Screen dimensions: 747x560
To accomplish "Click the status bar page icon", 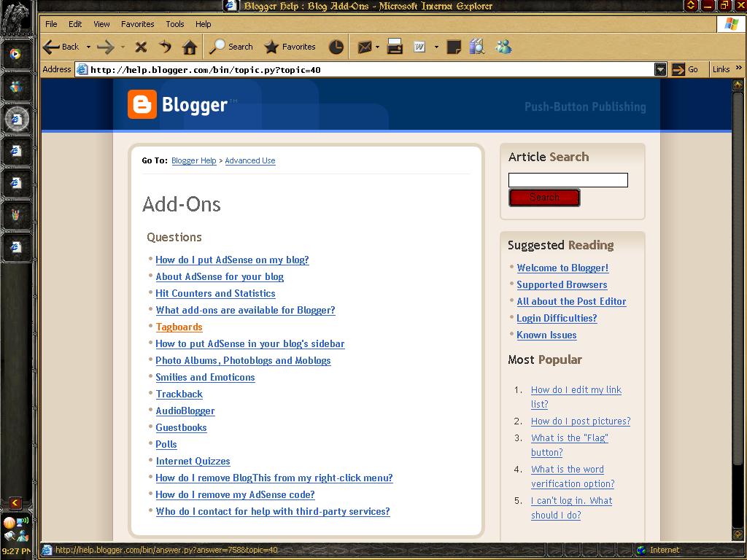I will pos(47,550).
